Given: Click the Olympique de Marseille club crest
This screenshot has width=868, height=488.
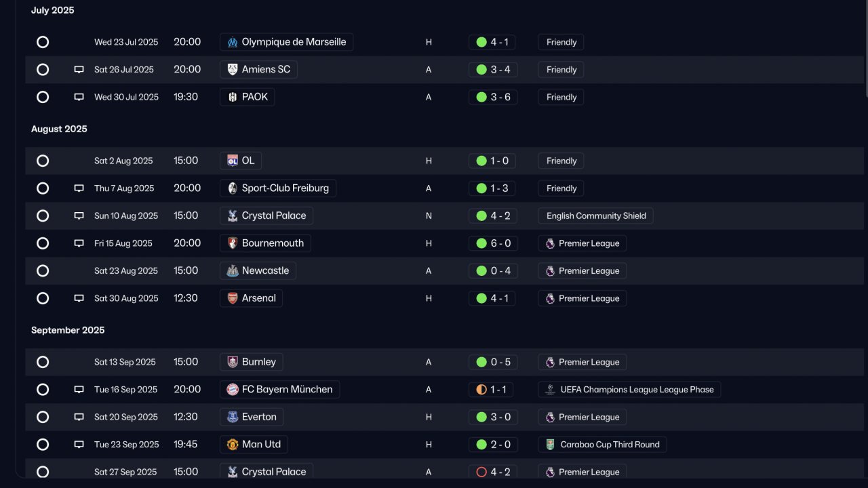Looking at the screenshot, I should [233, 42].
